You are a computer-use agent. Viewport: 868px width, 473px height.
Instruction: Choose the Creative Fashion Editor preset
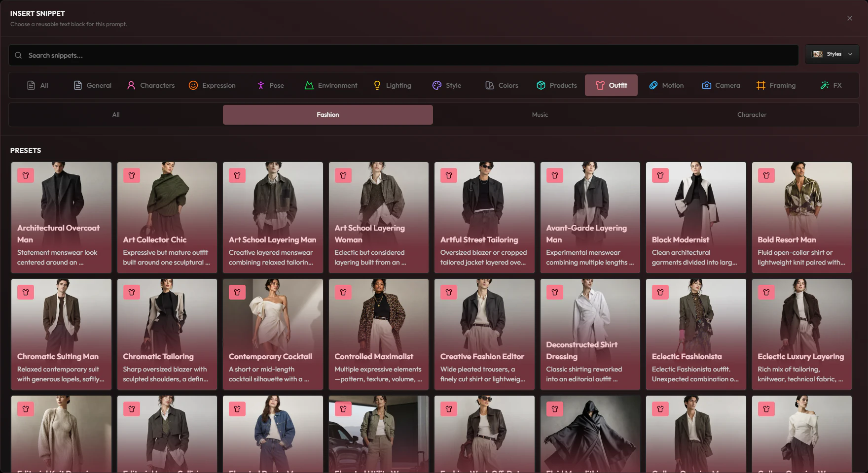(x=484, y=334)
